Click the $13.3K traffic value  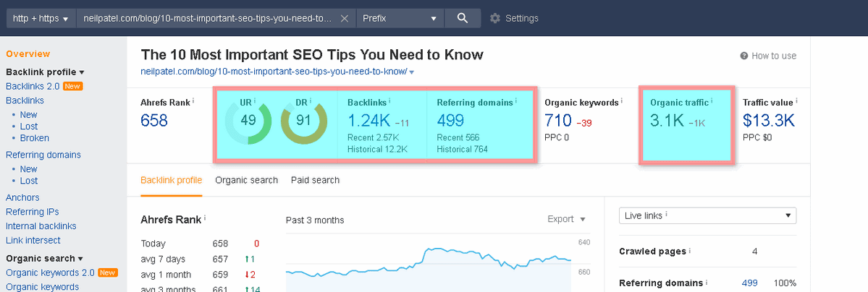click(769, 120)
